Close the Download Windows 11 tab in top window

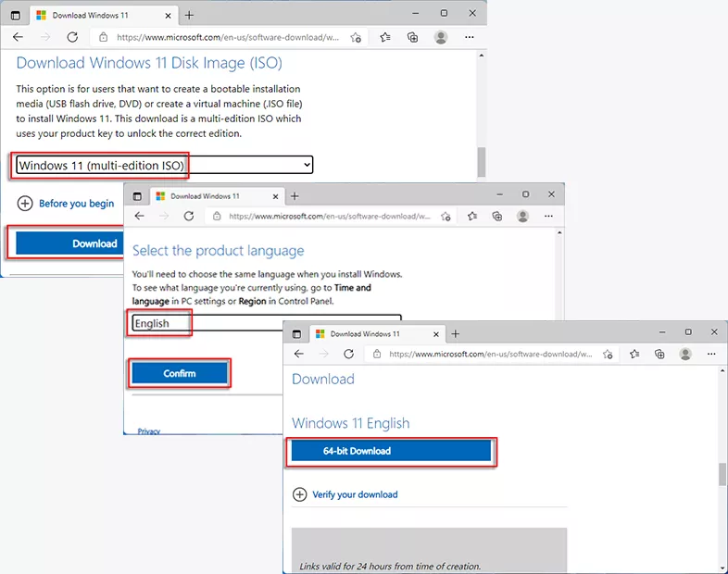click(x=168, y=16)
